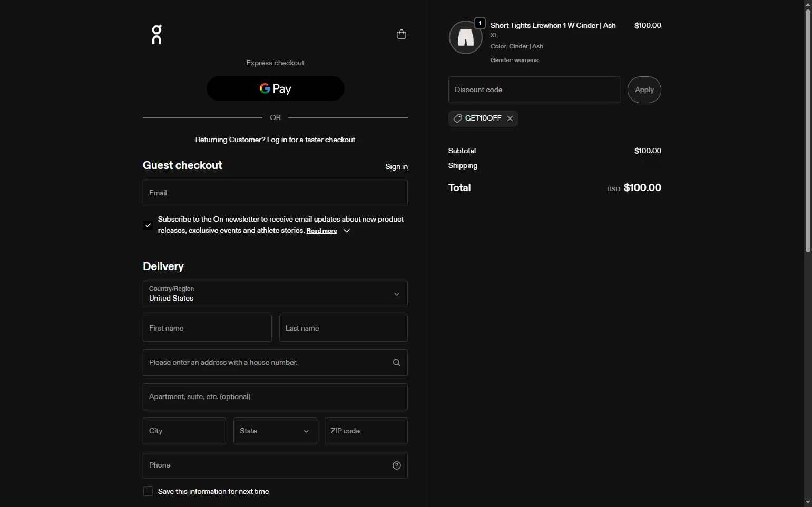Remove the GET10OFF discount code
The image size is (812, 507).
click(510, 118)
